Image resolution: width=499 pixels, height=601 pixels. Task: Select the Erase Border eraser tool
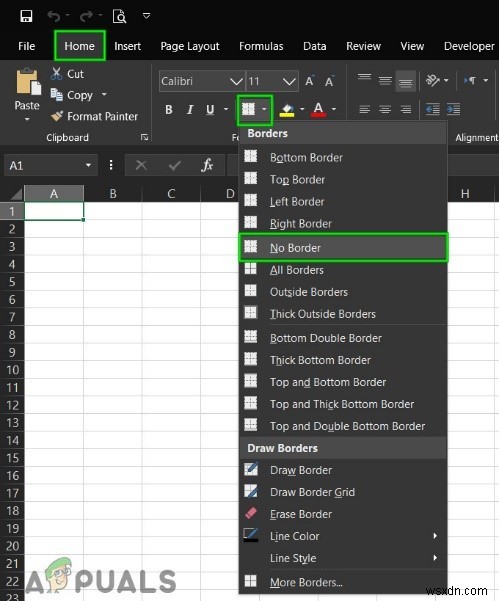[x=251, y=513]
